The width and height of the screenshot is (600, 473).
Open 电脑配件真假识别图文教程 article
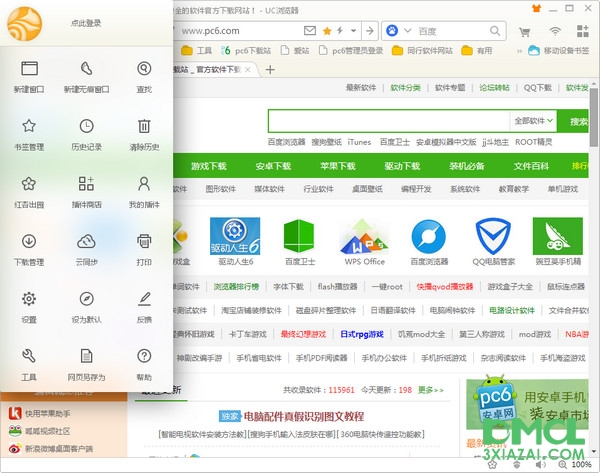pos(303,416)
